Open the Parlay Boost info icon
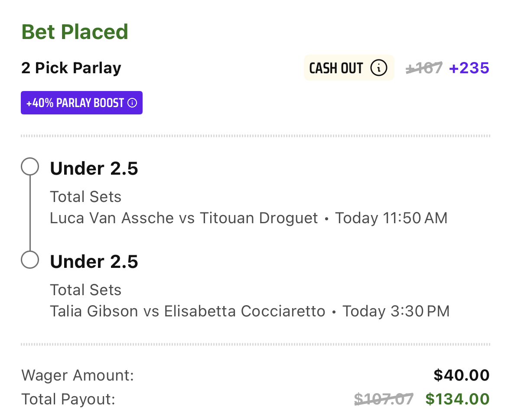The image size is (508, 420). (x=132, y=103)
